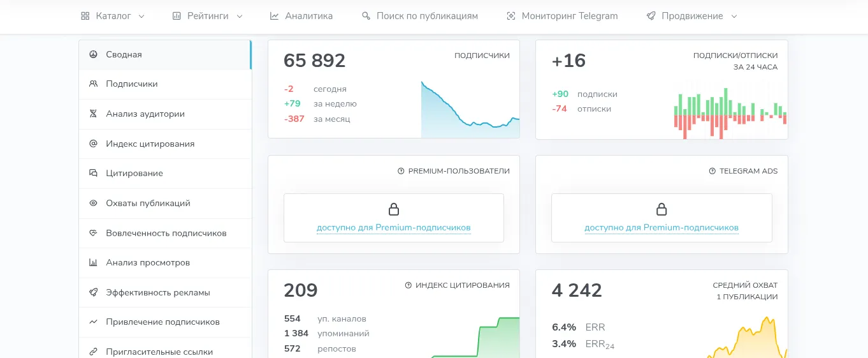
Task: Click the lock icon in Premium-пользователи card
Action: pos(394,209)
